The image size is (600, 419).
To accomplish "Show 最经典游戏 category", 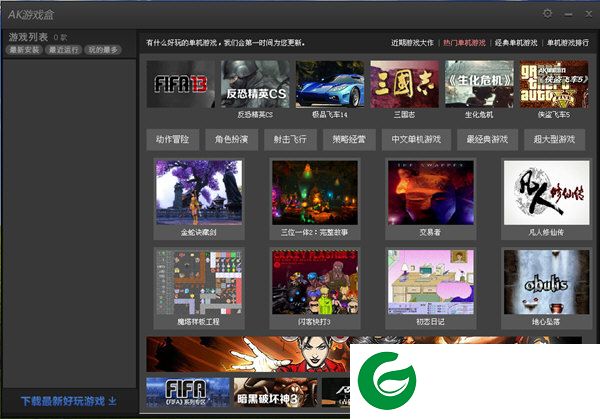I will click(x=487, y=140).
